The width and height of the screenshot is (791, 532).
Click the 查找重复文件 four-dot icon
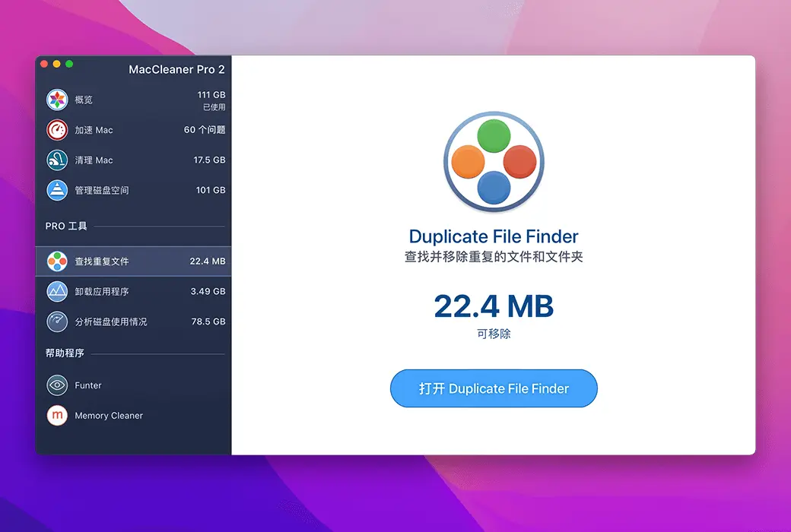(57, 261)
